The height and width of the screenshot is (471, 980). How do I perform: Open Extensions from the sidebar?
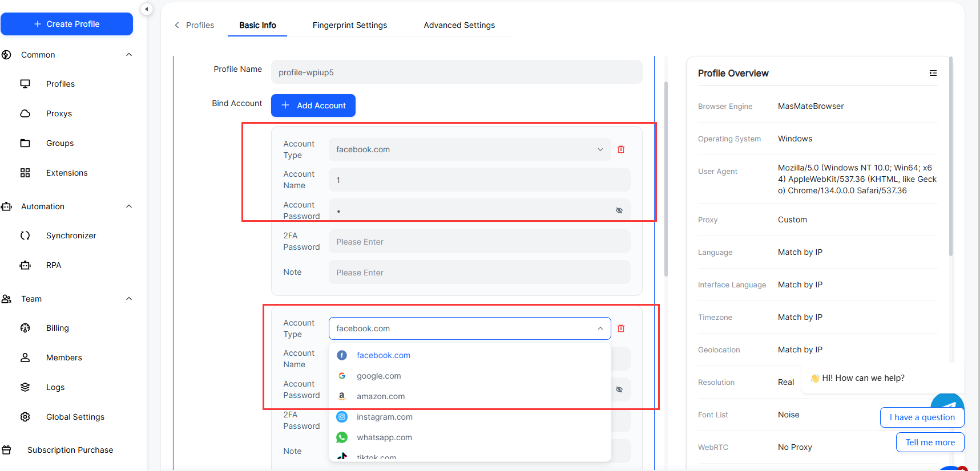click(67, 173)
